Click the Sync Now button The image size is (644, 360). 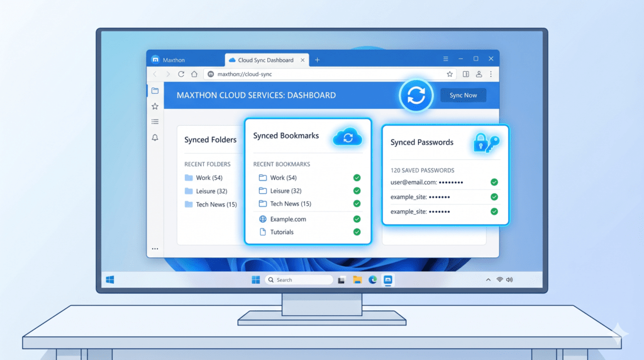[x=463, y=95]
